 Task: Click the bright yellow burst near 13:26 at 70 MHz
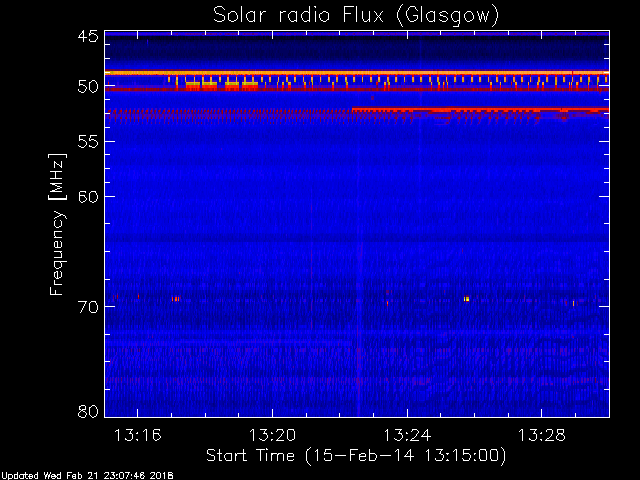click(x=467, y=299)
